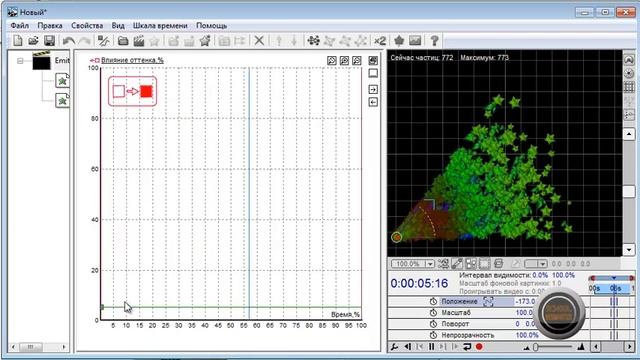
Task: Toggle stopwatch for Масштаб property
Action: (x=433, y=313)
